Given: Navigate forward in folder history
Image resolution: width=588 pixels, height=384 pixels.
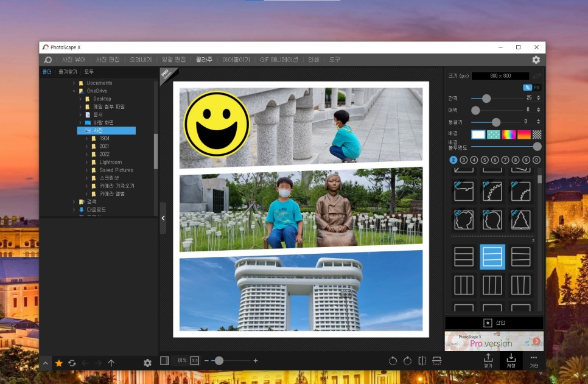Looking at the screenshot, I should [x=98, y=363].
